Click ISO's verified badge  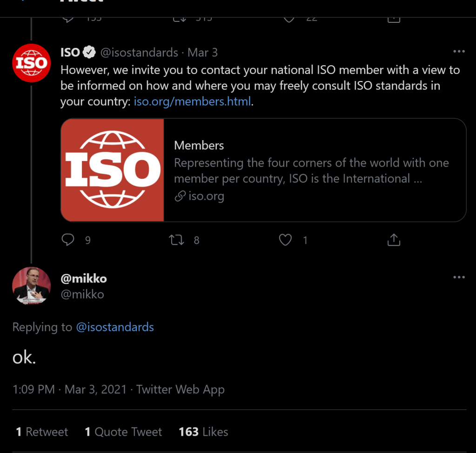coord(89,53)
